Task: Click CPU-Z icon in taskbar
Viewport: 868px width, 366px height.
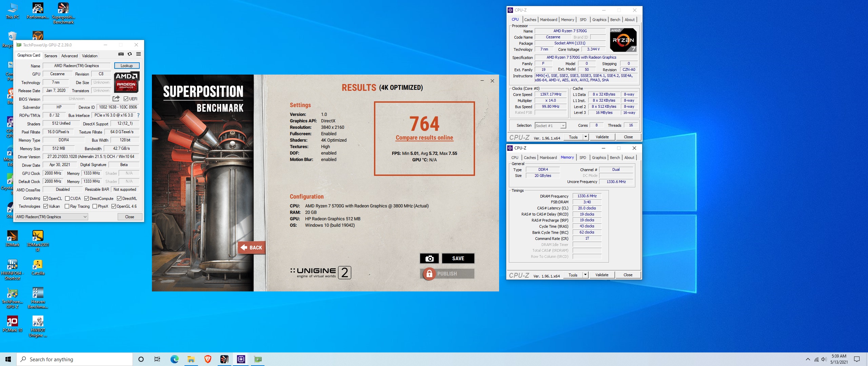Action: (241, 359)
